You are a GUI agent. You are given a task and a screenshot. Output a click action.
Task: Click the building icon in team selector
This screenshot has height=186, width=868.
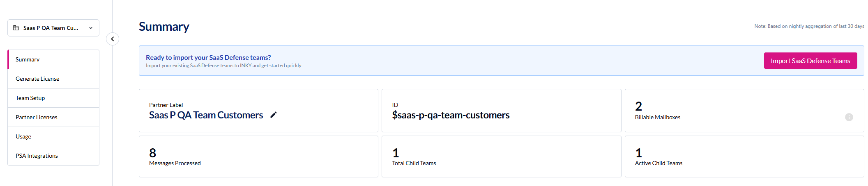point(16,28)
